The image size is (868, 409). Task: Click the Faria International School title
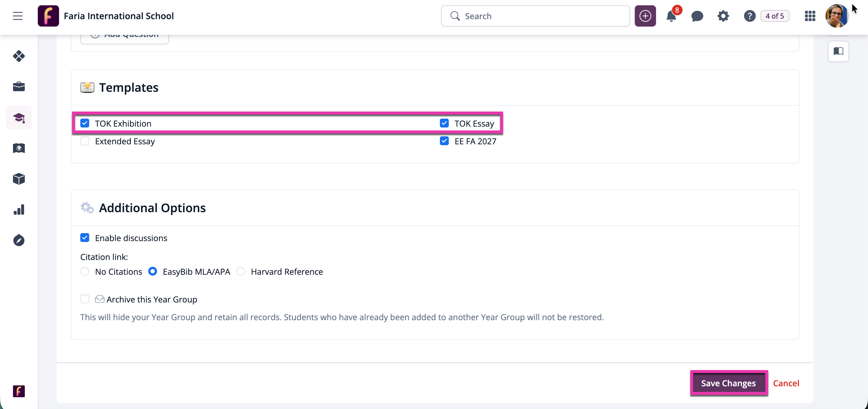coord(119,16)
